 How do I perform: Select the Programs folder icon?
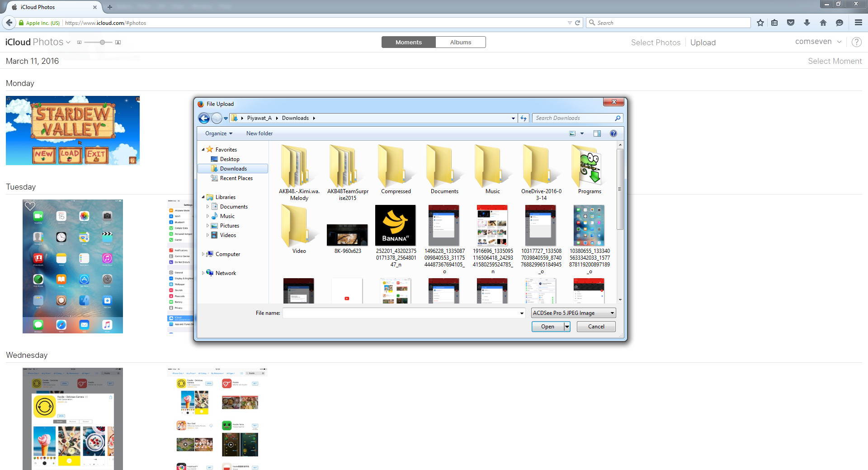click(590, 166)
